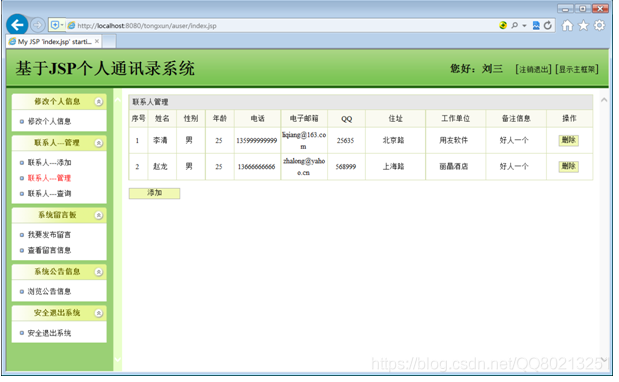Click the 电子邮箱 column header

304,118
